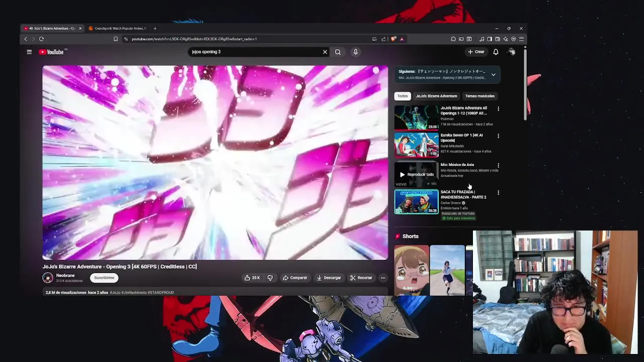Click the Carlos Orozco channel name

(451, 203)
